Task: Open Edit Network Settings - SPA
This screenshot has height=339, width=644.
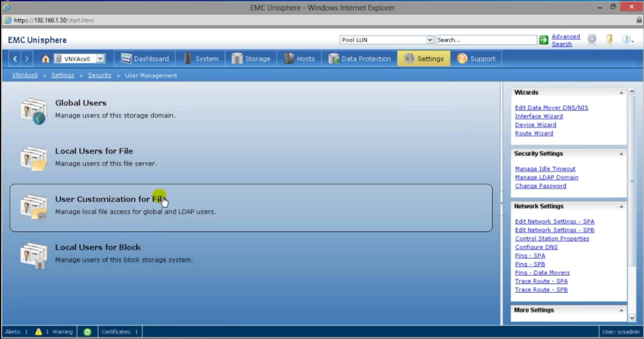Action: pos(555,221)
